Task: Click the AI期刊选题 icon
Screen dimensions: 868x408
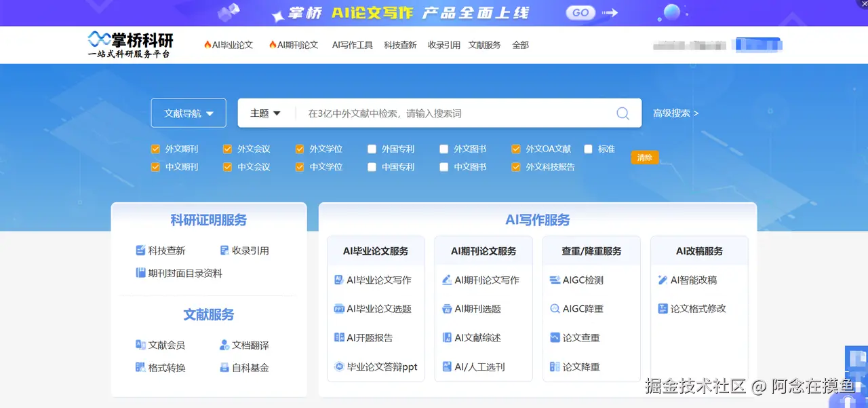Action: [447, 308]
